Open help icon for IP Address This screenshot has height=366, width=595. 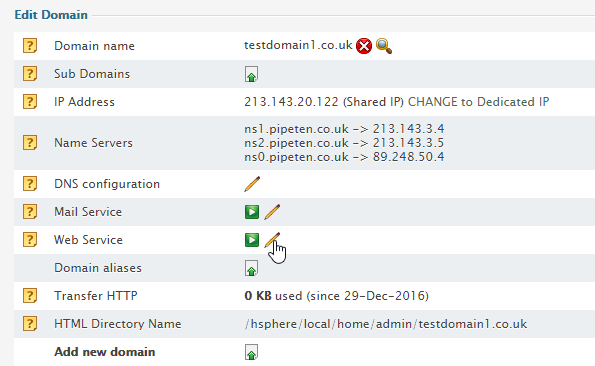tap(30, 102)
